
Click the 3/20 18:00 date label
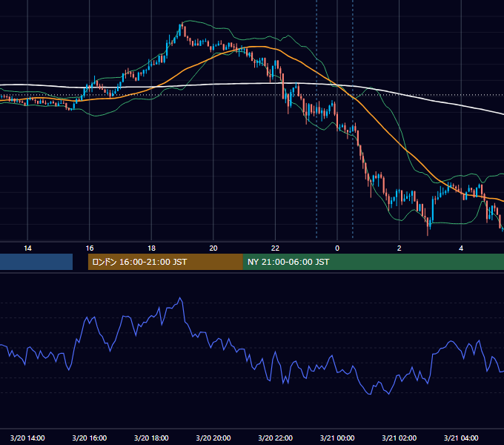pyautogui.click(x=151, y=438)
